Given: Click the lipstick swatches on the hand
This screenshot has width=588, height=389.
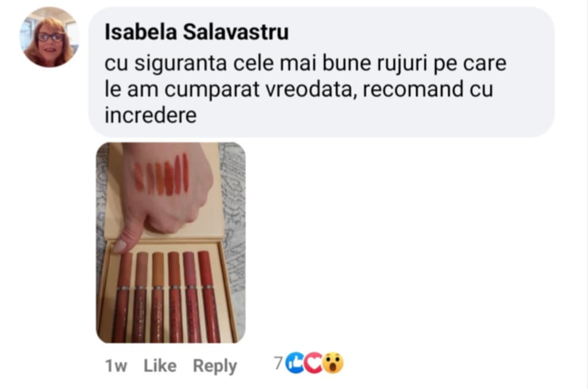Looking at the screenshot, I should coord(162,175).
